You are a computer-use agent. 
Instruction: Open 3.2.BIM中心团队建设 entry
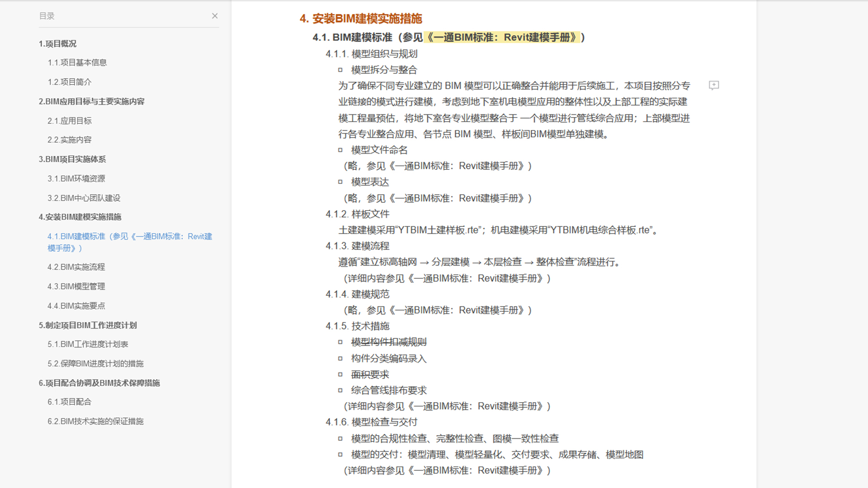tap(84, 198)
